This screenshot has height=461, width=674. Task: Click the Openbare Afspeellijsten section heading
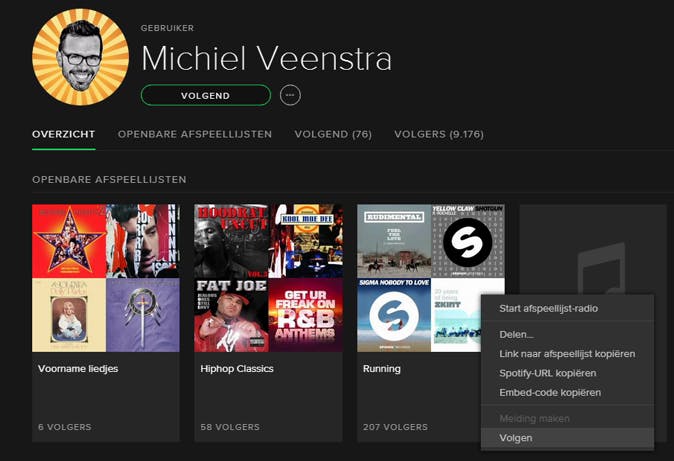pos(109,179)
